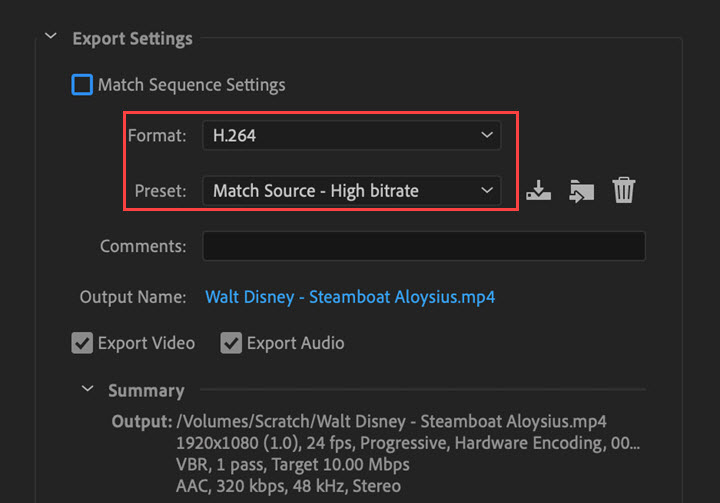
Task: Click the Export Settings heading text
Action: [132, 39]
